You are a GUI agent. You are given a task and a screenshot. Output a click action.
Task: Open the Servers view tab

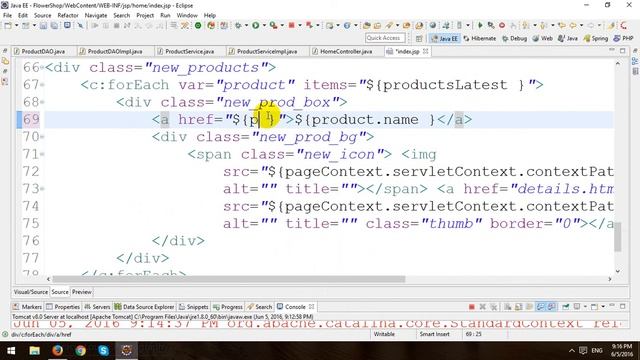(97, 307)
